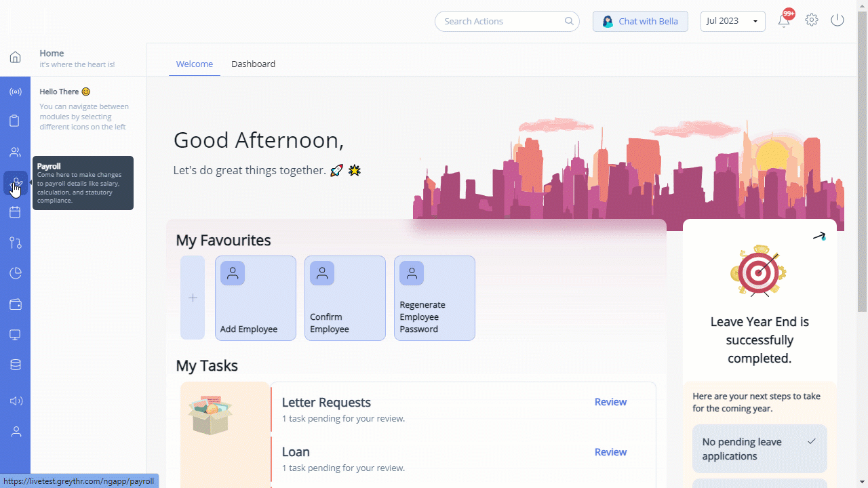This screenshot has width=868, height=488.
Task: Open the monitor screen icon in sidebar
Action: tap(15, 335)
